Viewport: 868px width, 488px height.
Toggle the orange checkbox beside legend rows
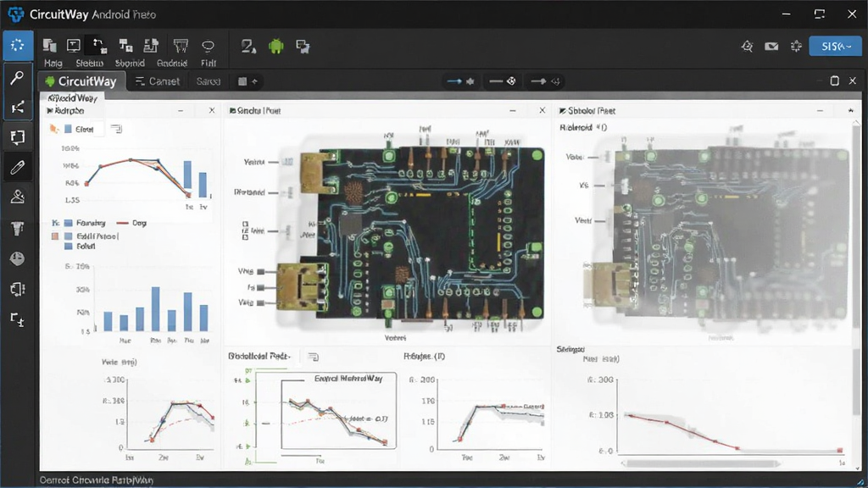click(x=55, y=236)
